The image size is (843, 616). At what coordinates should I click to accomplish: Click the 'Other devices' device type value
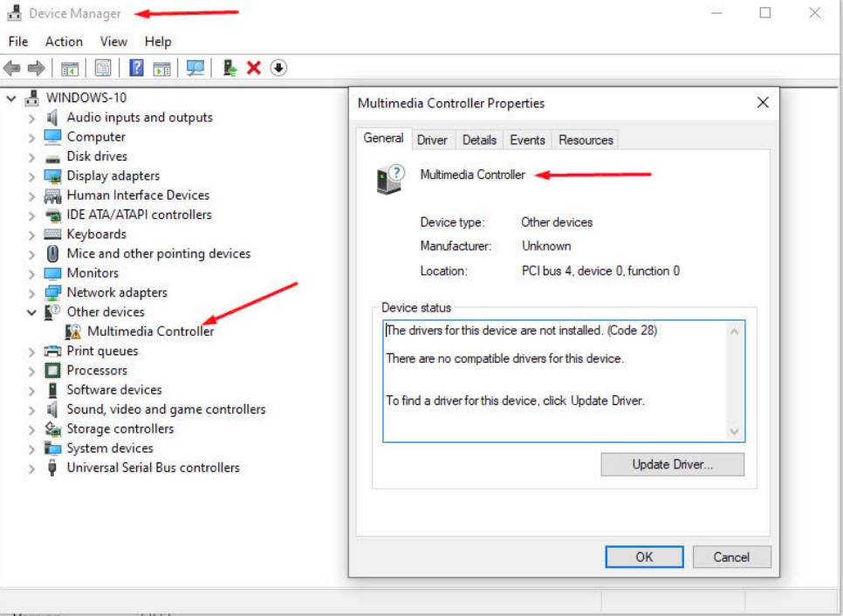coord(557,222)
